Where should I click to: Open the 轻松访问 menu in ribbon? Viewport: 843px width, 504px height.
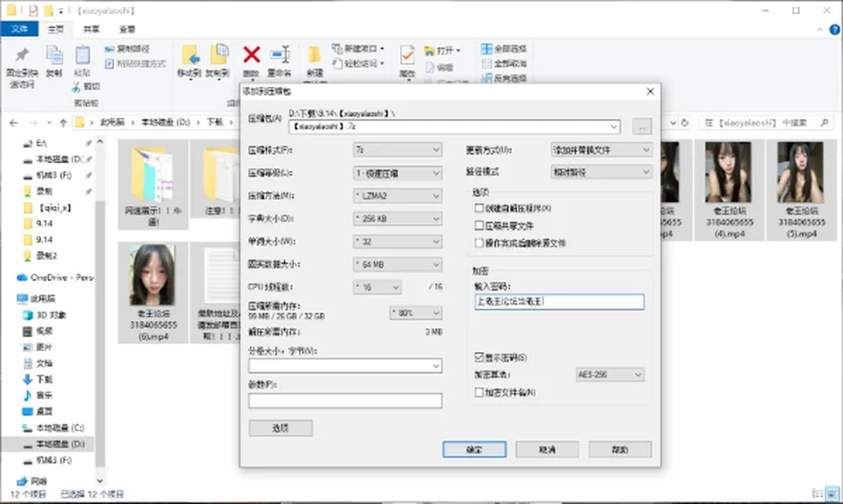(x=358, y=63)
